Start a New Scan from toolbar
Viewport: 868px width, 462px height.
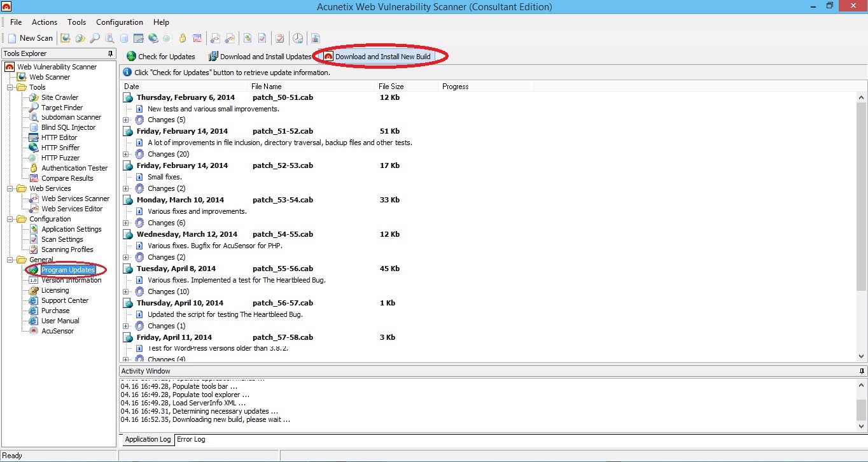tap(30, 38)
